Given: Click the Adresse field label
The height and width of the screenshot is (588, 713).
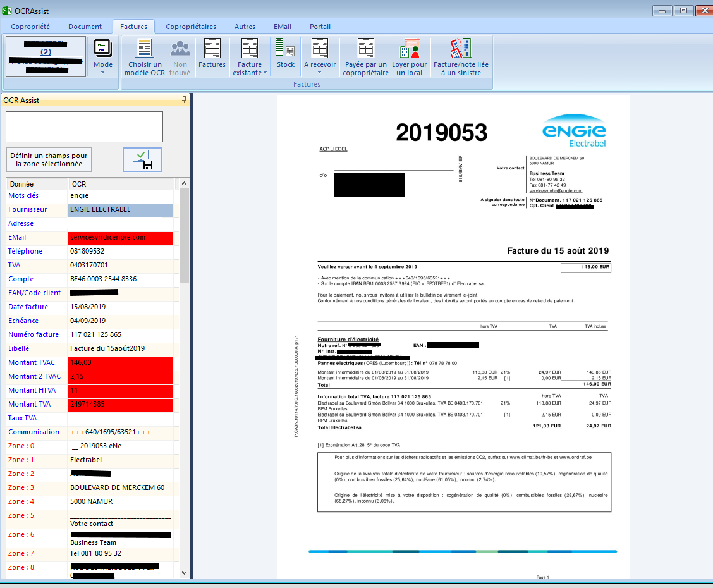Looking at the screenshot, I should click(x=21, y=223).
